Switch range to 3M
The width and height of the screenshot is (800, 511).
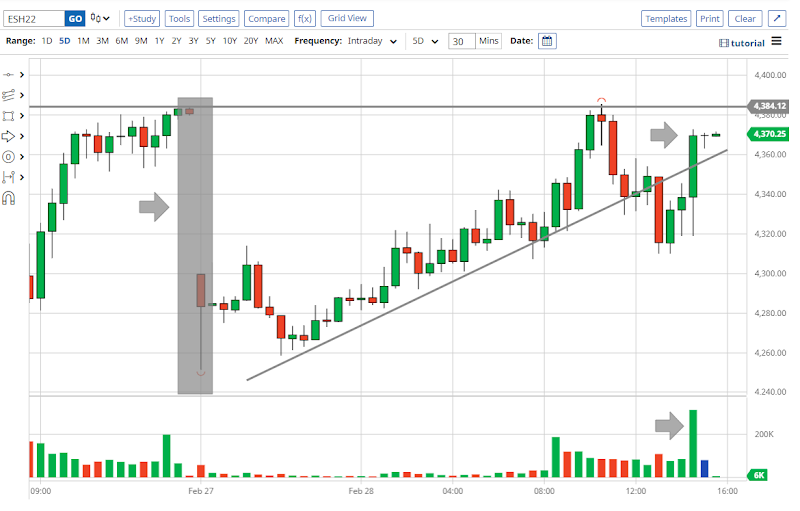coord(102,41)
